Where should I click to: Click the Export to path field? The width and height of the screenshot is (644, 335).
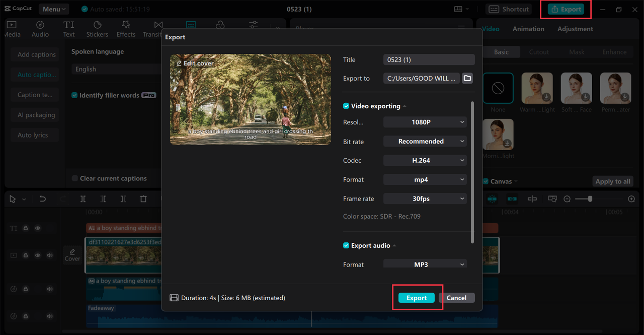tap(422, 78)
